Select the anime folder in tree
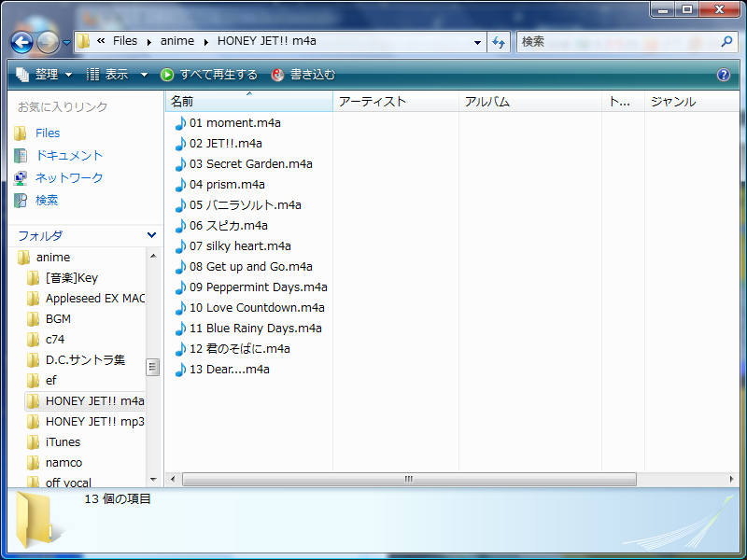 (53, 258)
